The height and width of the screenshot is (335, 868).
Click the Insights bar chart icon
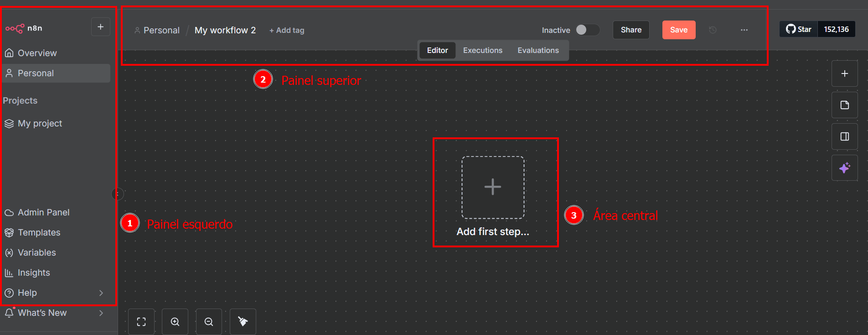tap(9, 272)
